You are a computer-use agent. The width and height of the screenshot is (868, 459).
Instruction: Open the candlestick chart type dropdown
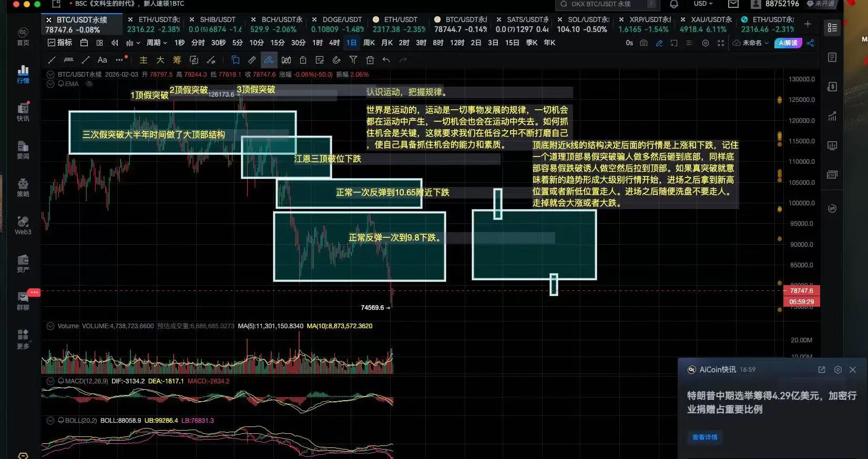point(133,43)
